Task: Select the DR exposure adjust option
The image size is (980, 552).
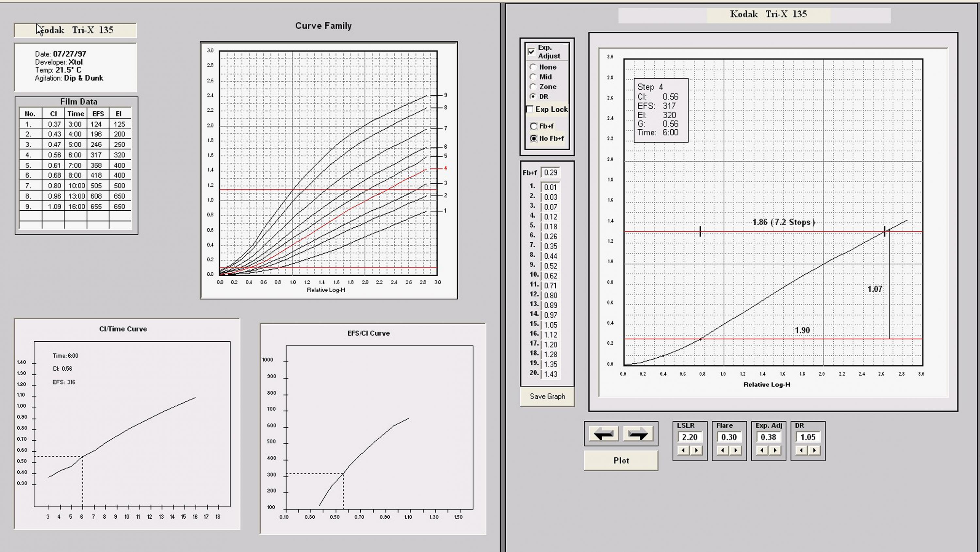Action: coord(533,97)
